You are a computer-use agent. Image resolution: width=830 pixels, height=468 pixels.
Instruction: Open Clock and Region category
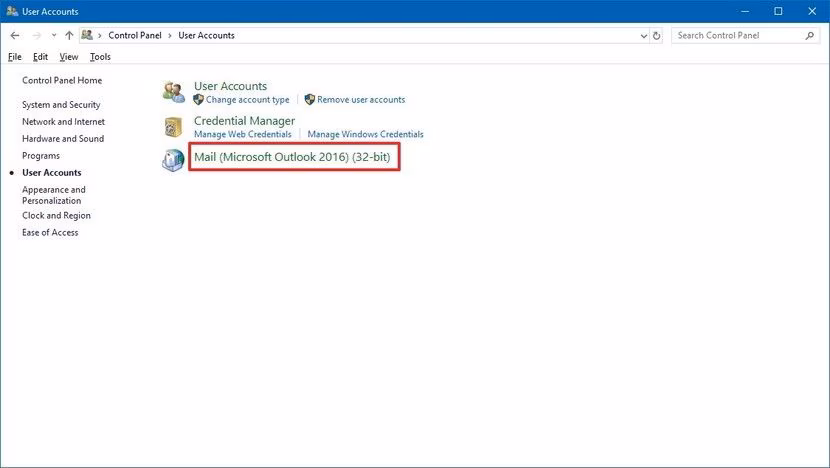click(x=56, y=215)
